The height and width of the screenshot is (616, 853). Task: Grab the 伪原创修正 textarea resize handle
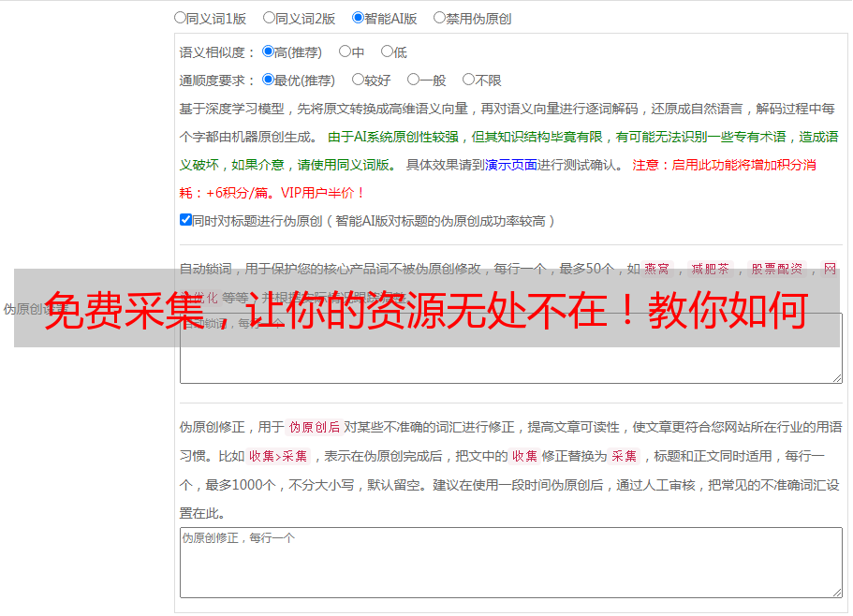837,593
